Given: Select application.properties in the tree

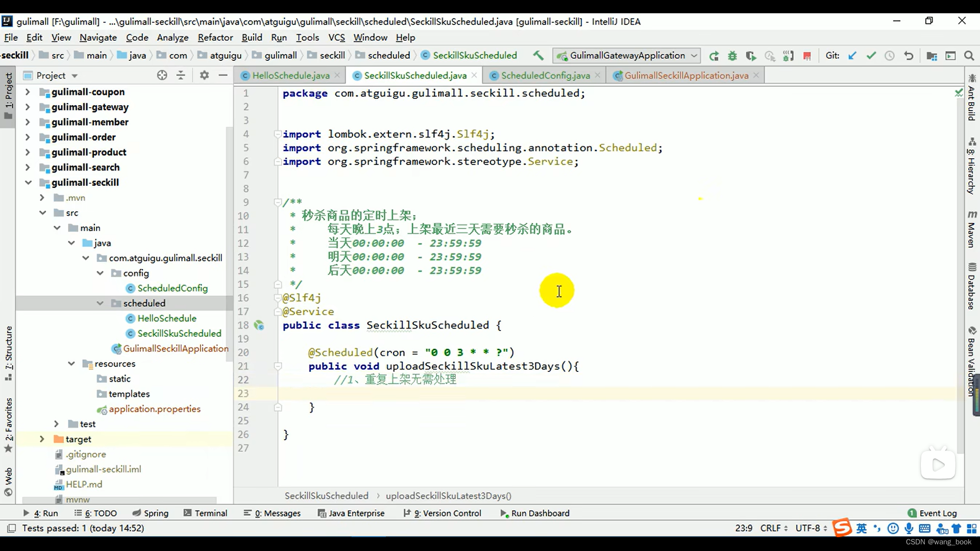Looking at the screenshot, I should [154, 409].
